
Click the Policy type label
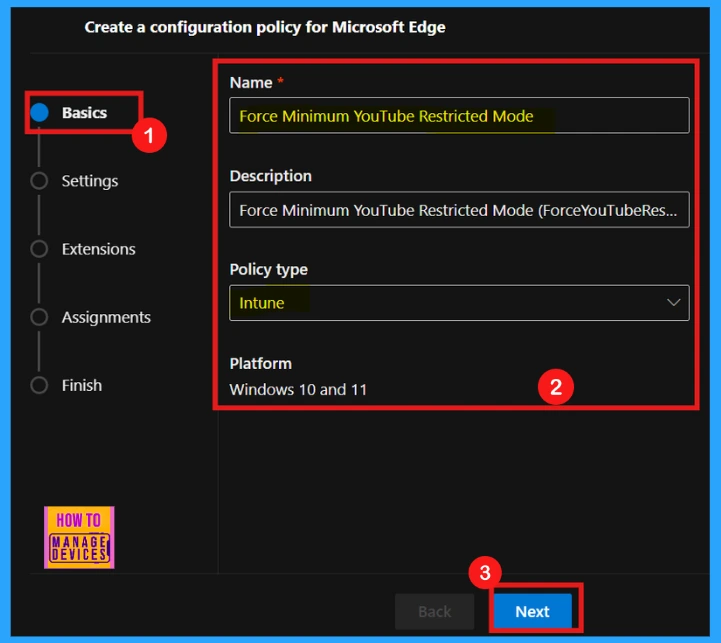pos(269,270)
